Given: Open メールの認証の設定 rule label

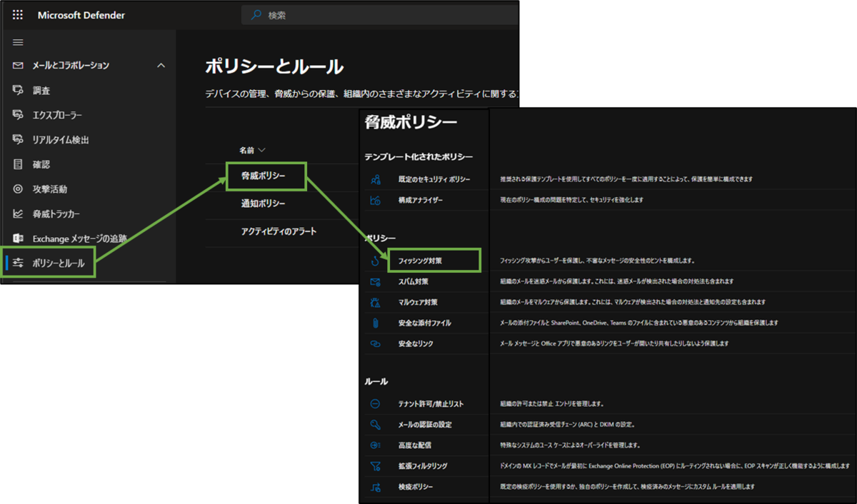Looking at the screenshot, I should (425, 425).
